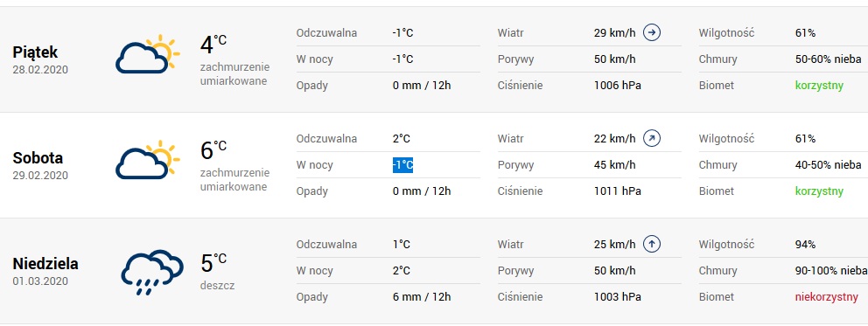Screen dimensions: 868x326
Task: Select the Piątek day heading
Action: coord(35,52)
